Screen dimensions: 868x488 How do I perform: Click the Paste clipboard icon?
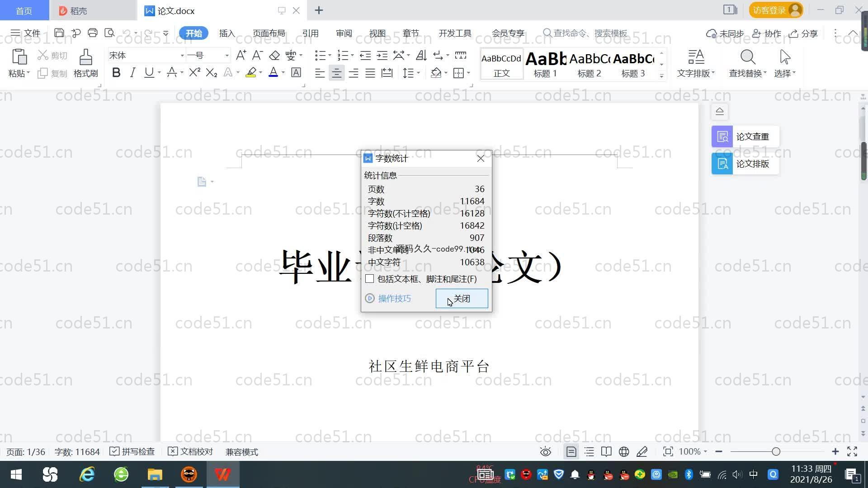19,57
